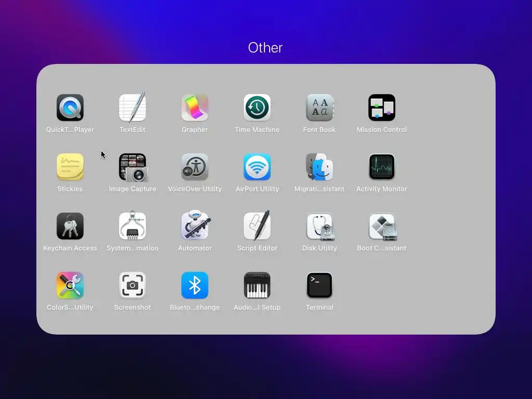Viewport: 532px width, 399px height.
Task: Launch Audio MIDI Setup icon
Action: pos(257,285)
